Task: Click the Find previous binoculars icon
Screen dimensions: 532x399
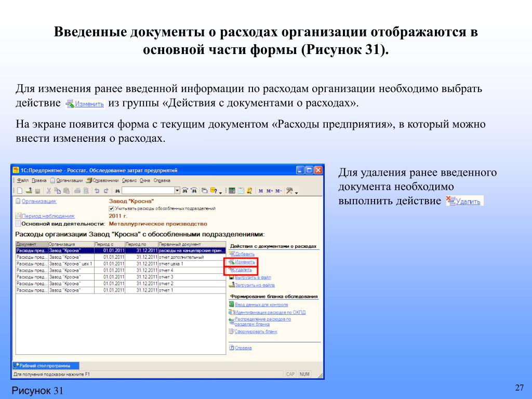Action: [194, 191]
